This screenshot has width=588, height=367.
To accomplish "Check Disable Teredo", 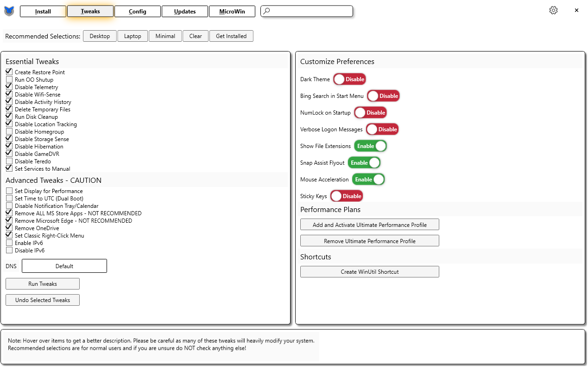I will 9,161.
